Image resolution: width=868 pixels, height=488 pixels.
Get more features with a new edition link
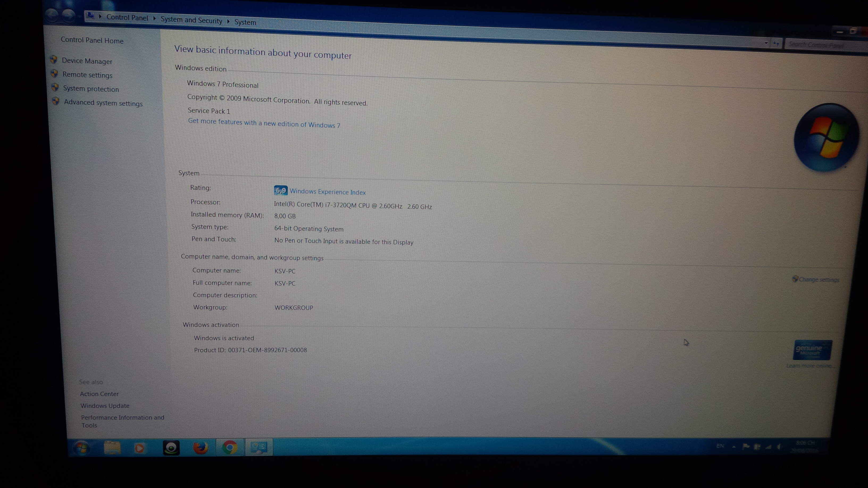pyautogui.click(x=264, y=123)
